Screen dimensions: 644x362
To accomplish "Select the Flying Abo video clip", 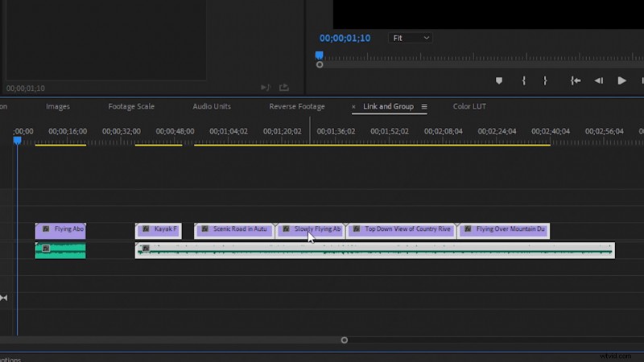I will (x=60, y=231).
